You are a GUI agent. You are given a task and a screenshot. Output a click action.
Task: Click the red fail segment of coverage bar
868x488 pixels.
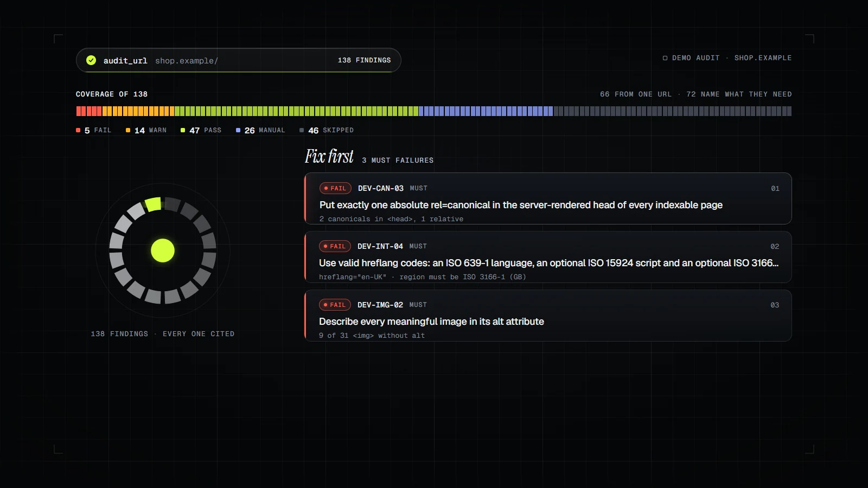(89, 111)
